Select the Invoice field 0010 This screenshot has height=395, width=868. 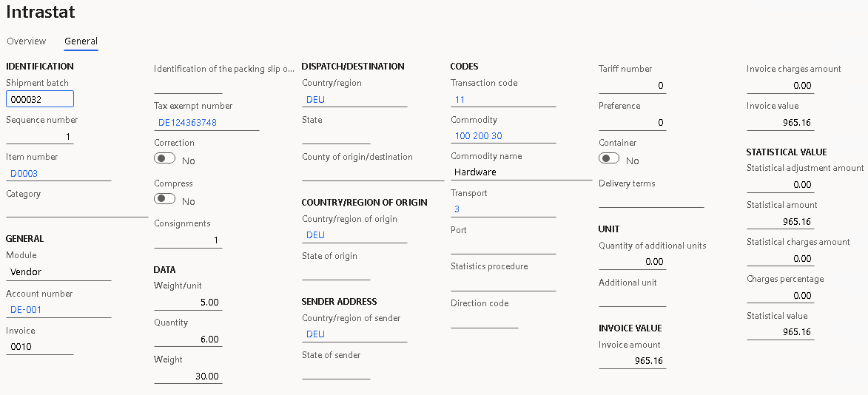coord(39,347)
